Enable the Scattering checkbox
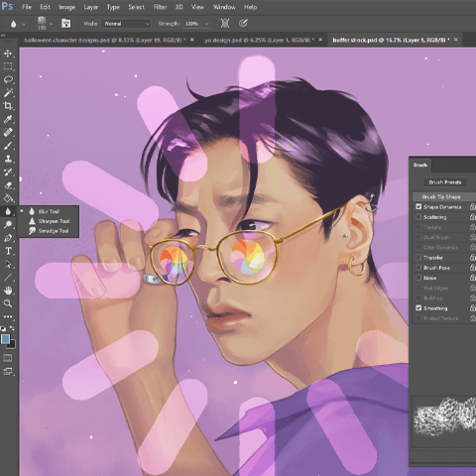The width and height of the screenshot is (476, 476). pyautogui.click(x=418, y=217)
